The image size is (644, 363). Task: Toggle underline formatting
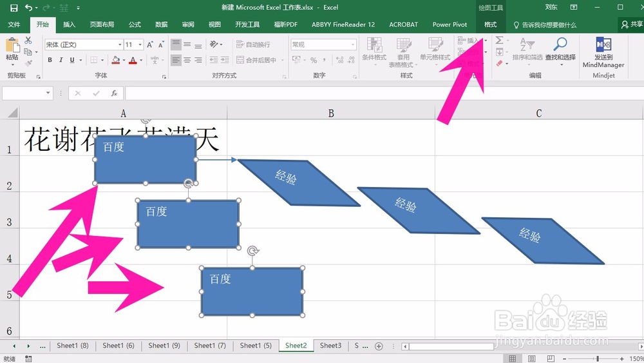[x=72, y=60]
